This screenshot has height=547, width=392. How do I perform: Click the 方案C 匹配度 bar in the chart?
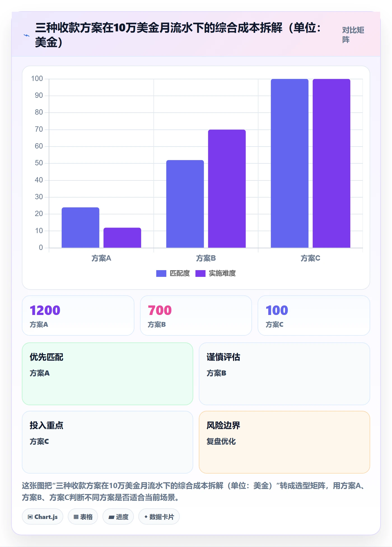click(x=290, y=163)
